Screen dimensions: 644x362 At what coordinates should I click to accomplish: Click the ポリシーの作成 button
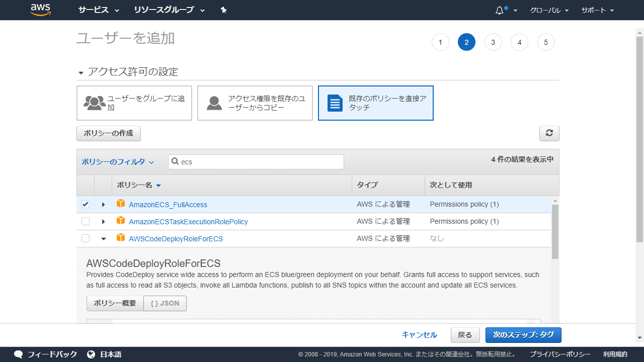pyautogui.click(x=108, y=133)
